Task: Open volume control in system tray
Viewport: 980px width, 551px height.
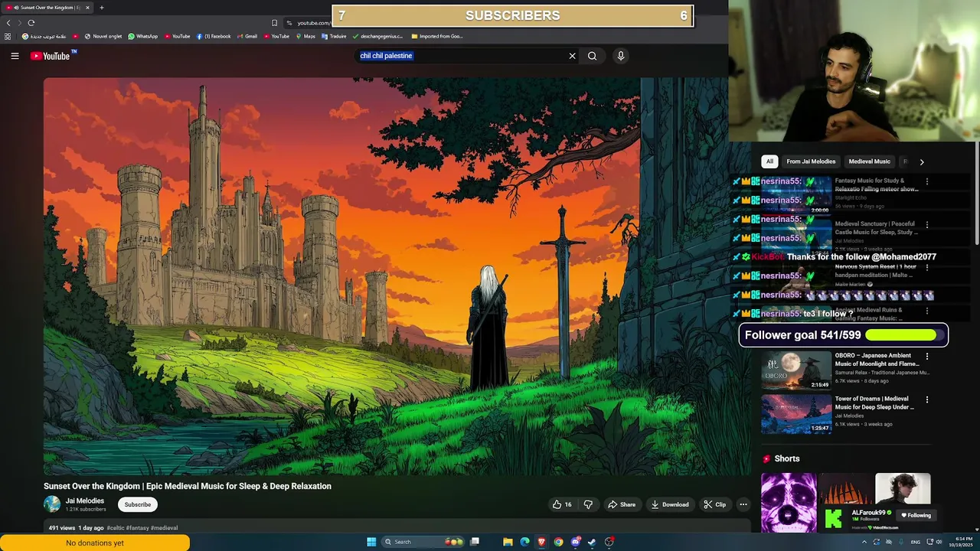Action: (x=939, y=542)
